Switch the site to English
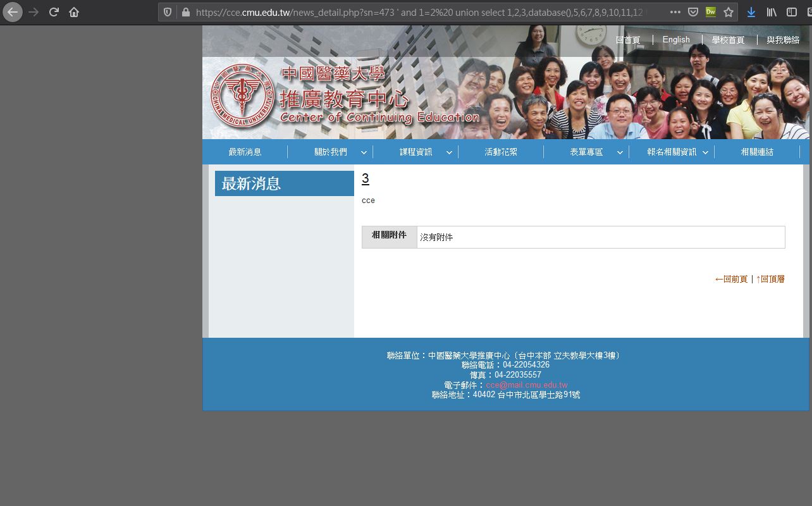Screen dimensions: 812x506 point(676,39)
